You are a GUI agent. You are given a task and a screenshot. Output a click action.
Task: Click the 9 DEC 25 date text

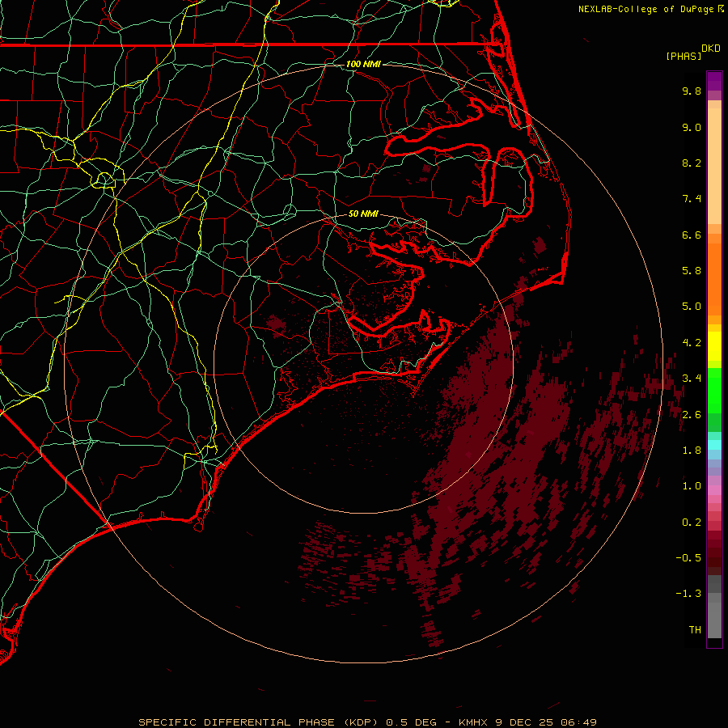(525, 722)
